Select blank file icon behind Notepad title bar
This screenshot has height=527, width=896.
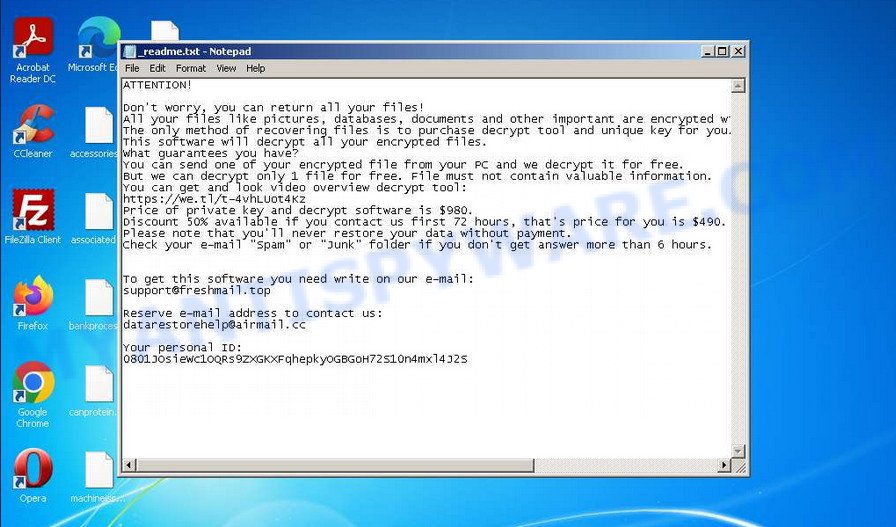pos(165,31)
